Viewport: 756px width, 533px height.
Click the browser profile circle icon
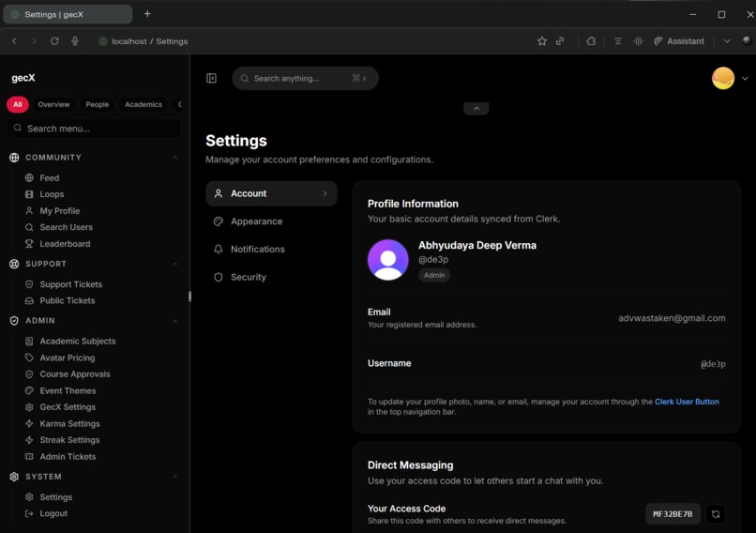[747, 41]
